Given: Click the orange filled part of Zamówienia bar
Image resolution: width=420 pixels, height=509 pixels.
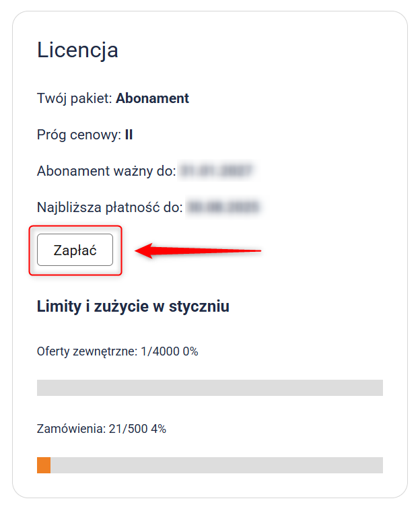Looking at the screenshot, I should 44,465.
